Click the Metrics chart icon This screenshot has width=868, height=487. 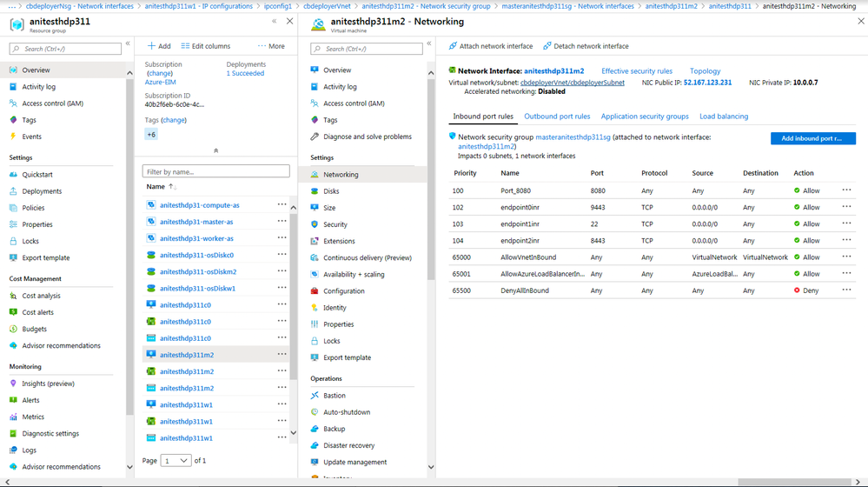[x=13, y=417]
